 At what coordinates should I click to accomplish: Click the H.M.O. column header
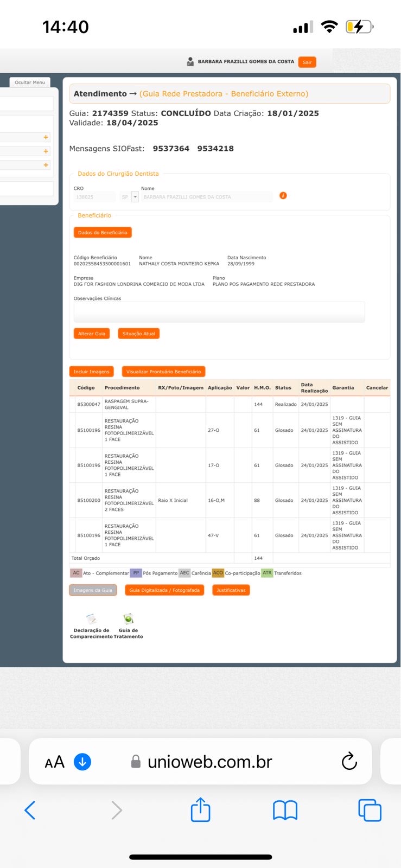[x=262, y=388]
